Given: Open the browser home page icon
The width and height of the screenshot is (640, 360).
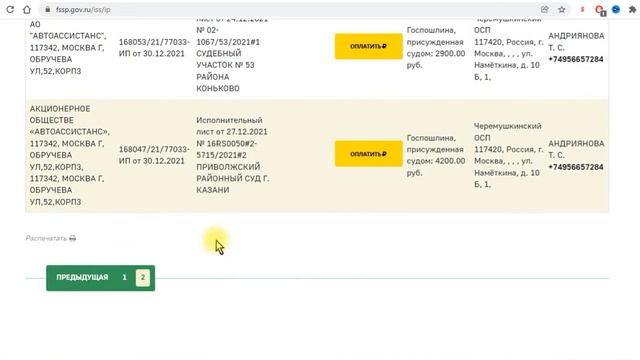Looking at the screenshot, I should (x=27, y=9).
